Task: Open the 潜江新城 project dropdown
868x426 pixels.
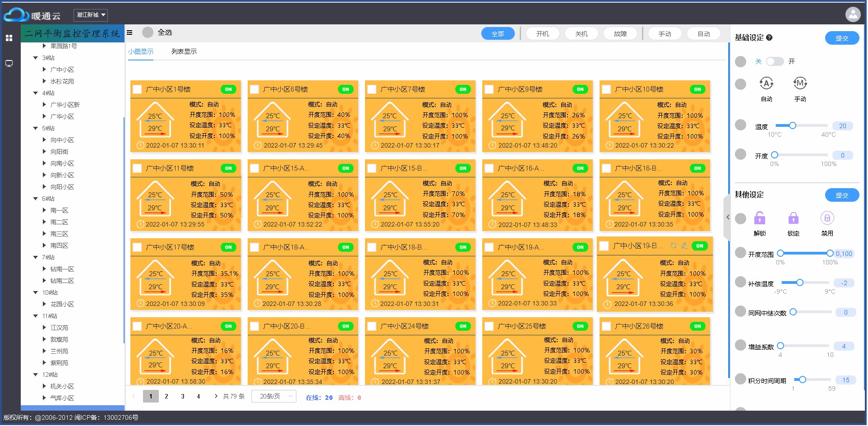Action: pos(91,15)
